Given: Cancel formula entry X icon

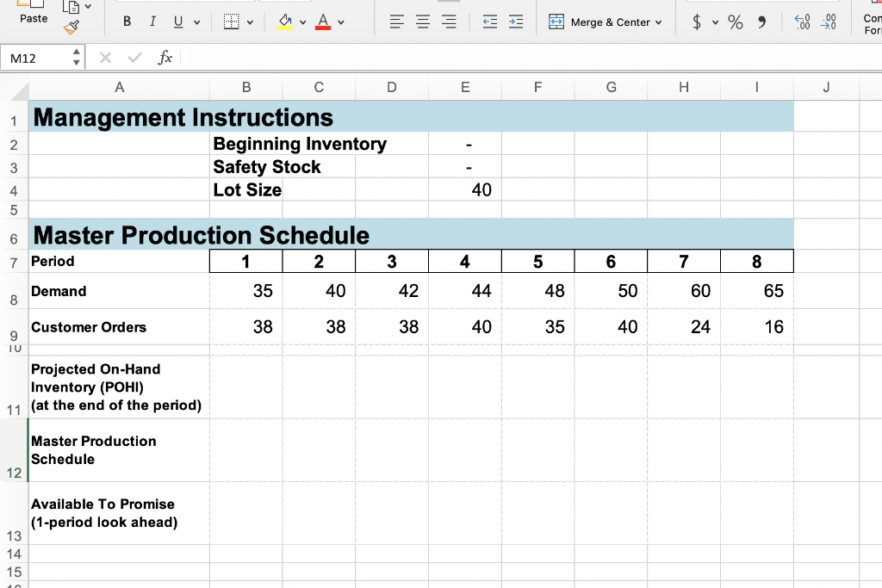Looking at the screenshot, I should pyautogui.click(x=105, y=58).
